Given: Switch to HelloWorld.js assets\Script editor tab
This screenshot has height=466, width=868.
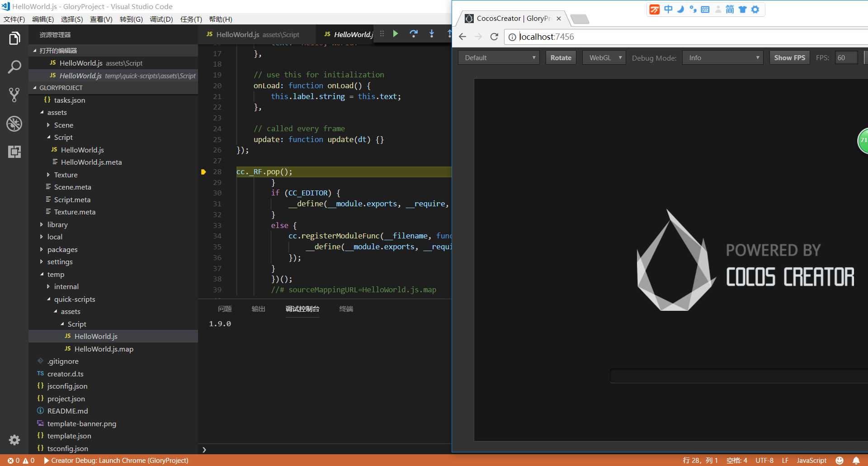Looking at the screenshot, I should pos(257,34).
